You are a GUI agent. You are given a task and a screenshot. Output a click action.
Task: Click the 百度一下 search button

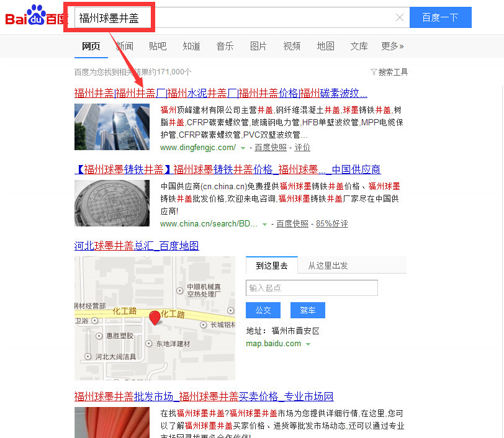pos(440,17)
